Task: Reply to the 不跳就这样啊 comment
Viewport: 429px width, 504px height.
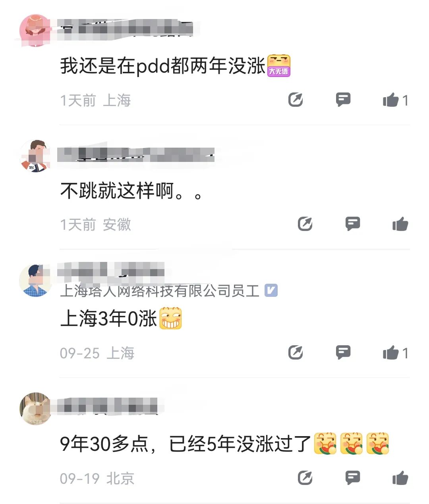Action: (x=353, y=224)
